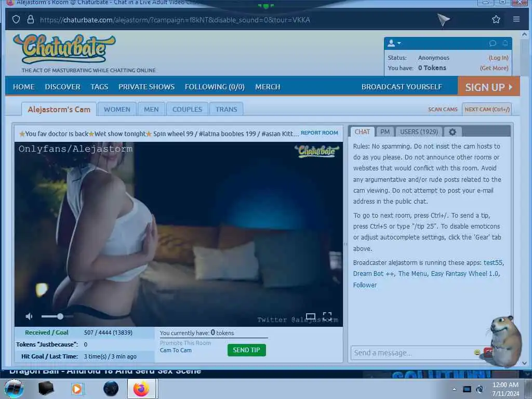Open the messages speech bubble icon
Screen dimensions: 532x399
click(x=493, y=43)
